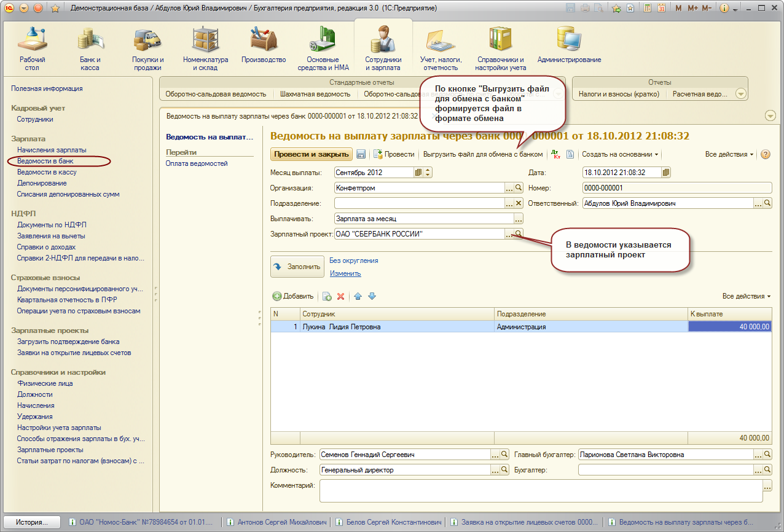The height and width of the screenshot is (532, 784).
Task: Follow the Изменить link
Action: pos(345,273)
